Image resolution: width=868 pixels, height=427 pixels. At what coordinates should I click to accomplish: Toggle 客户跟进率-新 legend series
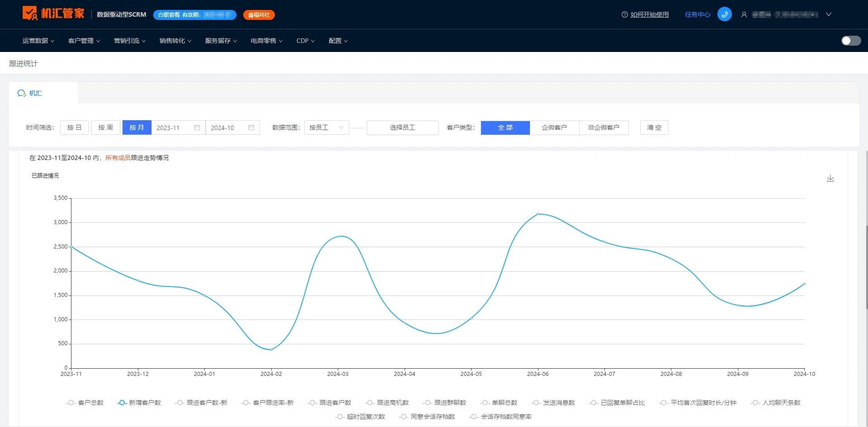click(x=267, y=403)
